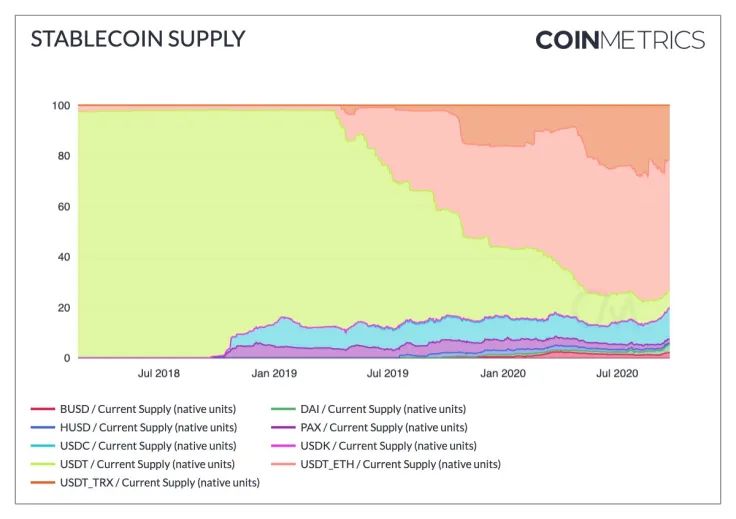The width and height of the screenshot is (736, 519).
Task: Click the USDT_TRX orange legend line swatch
Action: point(43,482)
